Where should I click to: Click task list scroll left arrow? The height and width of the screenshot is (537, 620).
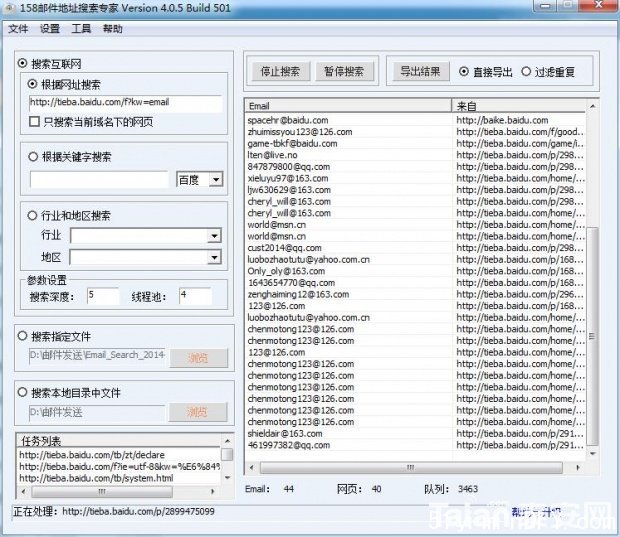[x=23, y=492]
